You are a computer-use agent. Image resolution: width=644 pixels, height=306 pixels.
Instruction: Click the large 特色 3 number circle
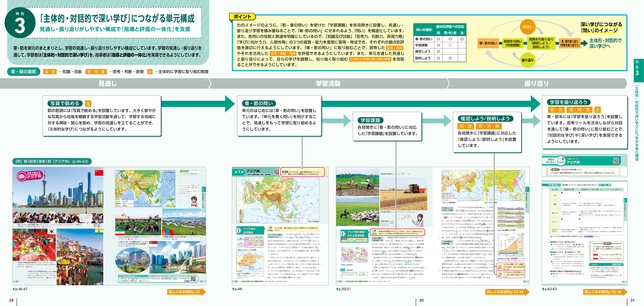20,23
